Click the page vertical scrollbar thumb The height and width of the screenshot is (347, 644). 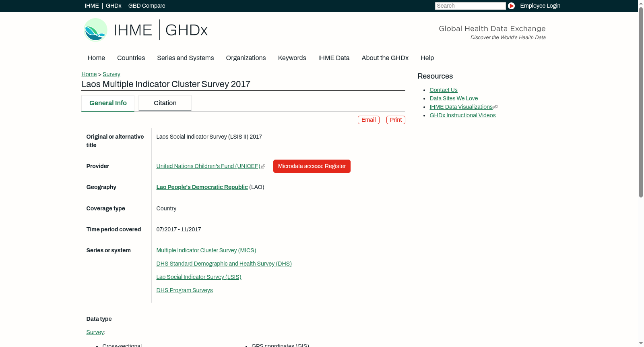[641, 102]
